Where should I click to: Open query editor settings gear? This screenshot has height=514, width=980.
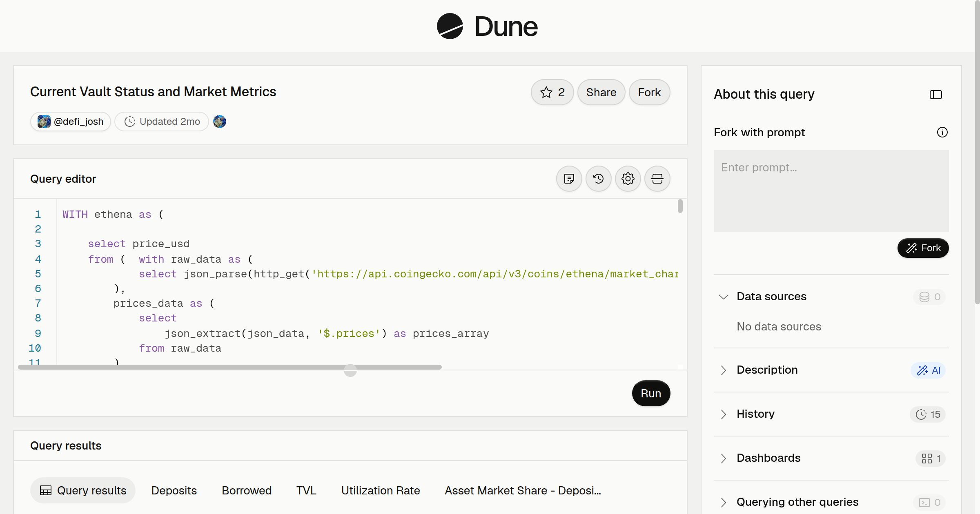tap(628, 179)
